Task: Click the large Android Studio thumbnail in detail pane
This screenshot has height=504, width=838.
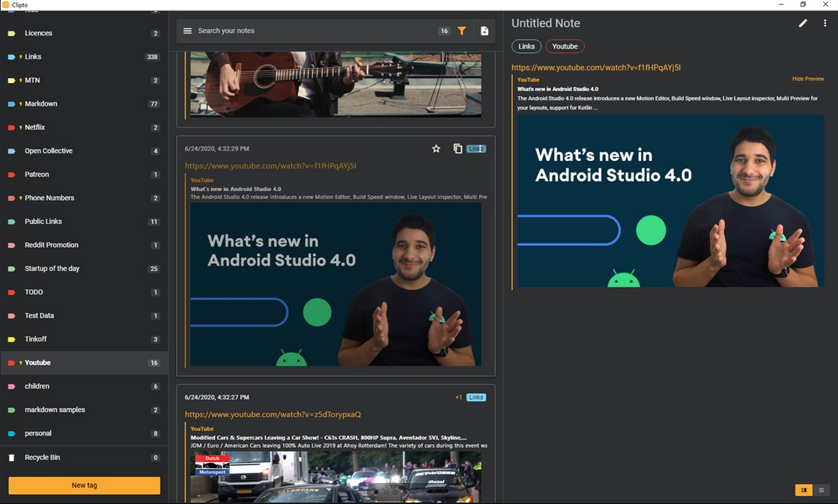Action: [670, 201]
